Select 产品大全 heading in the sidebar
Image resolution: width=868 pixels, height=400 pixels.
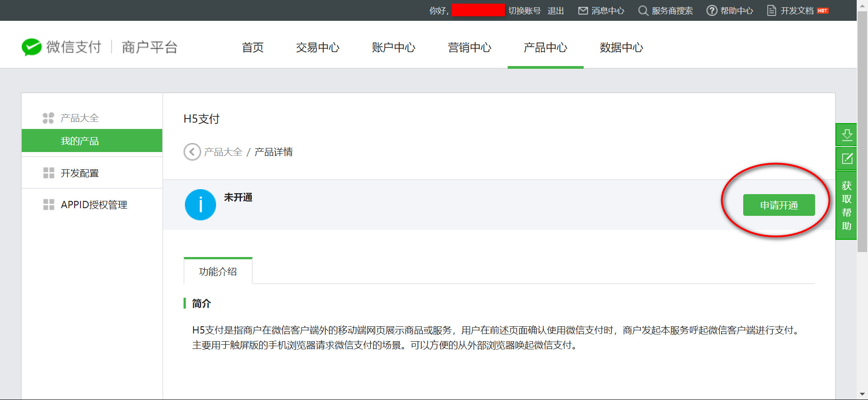80,118
